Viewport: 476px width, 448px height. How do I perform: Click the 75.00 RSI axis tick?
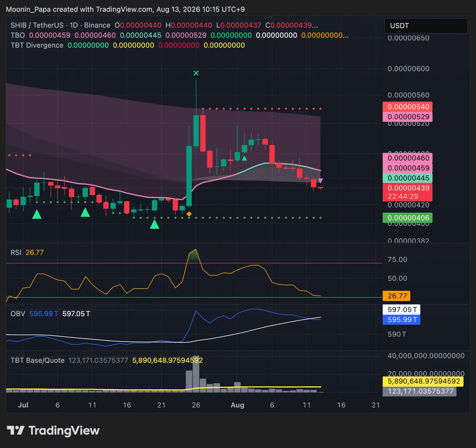(397, 260)
